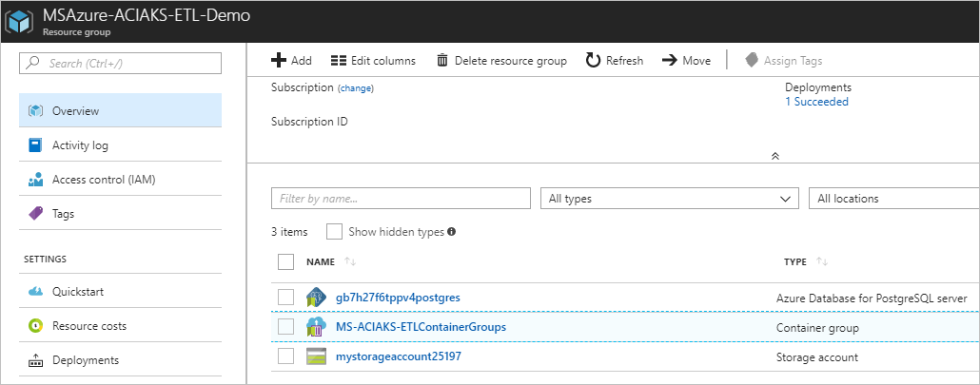Click the Edit columns icon
This screenshot has width=980, height=385.
point(338,61)
